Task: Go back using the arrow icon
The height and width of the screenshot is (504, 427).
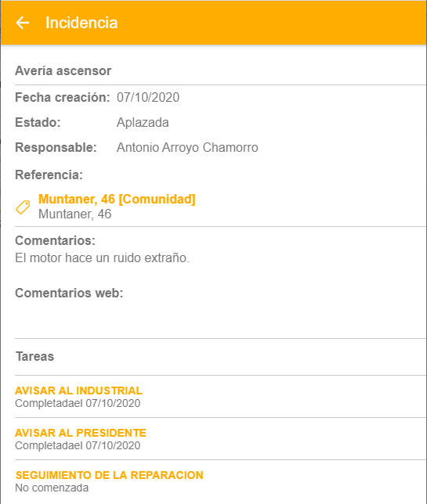Action: (x=23, y=23)
